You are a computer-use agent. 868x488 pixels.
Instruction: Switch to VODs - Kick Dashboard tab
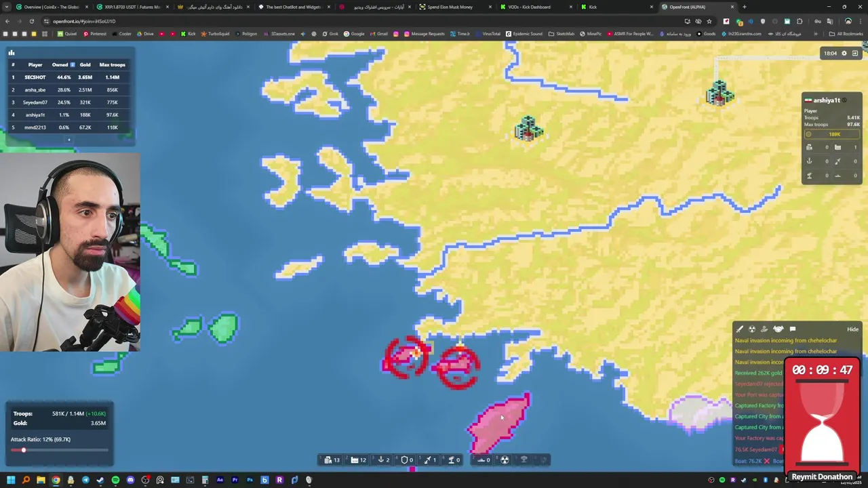coord(534,7)
